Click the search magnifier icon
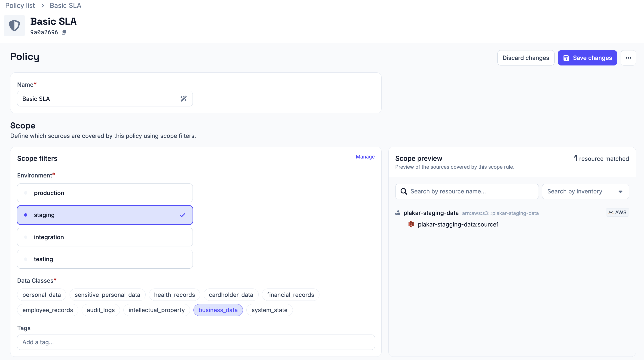The width and height of the screenshot is (644, 360). pyautogui.click(x=404, y=191)
